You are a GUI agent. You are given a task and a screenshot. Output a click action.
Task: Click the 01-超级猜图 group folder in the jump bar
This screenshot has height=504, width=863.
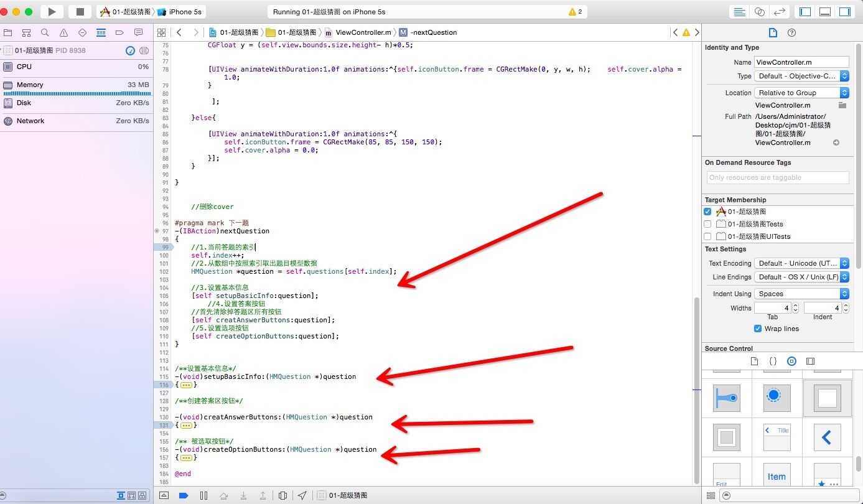tap(292, 32)
